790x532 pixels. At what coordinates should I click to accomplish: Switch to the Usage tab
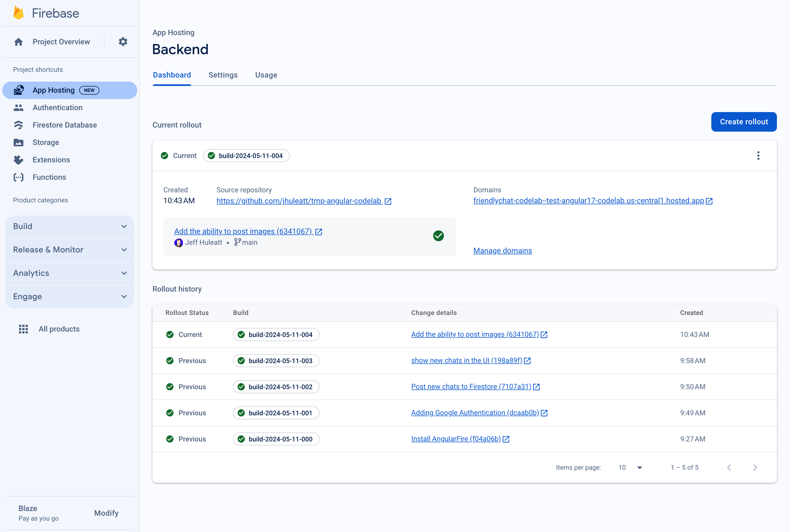tap(266, 75)
